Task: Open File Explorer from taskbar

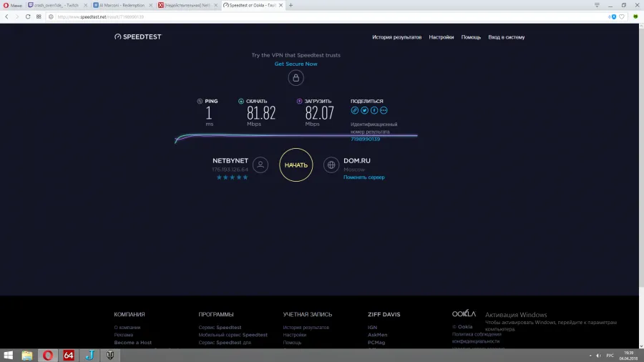Action: (27, 356)
